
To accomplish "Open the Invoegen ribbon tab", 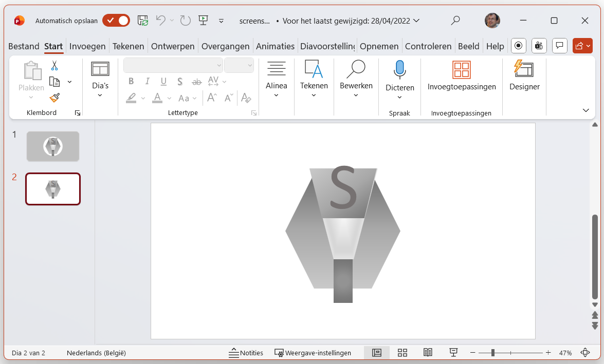I will coord(87,46).
